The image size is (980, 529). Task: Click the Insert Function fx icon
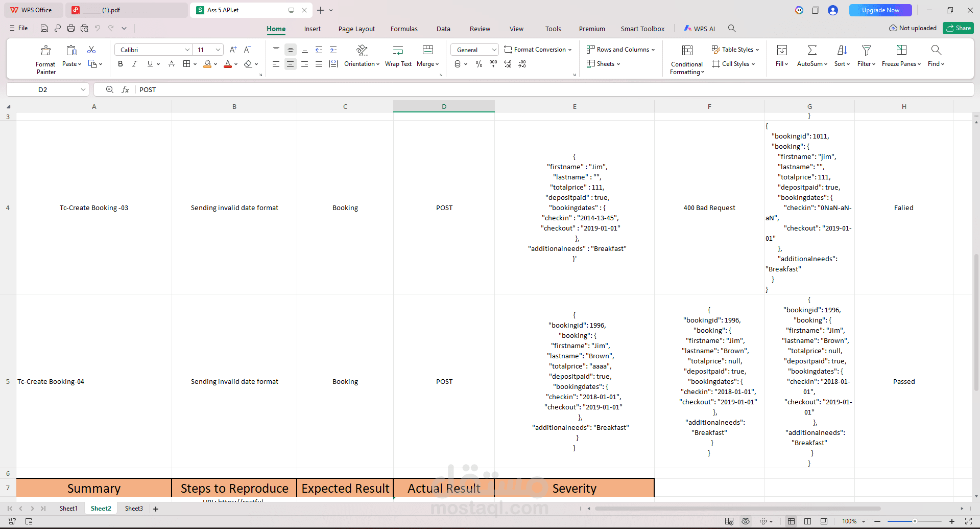click(x=125, y=89)
